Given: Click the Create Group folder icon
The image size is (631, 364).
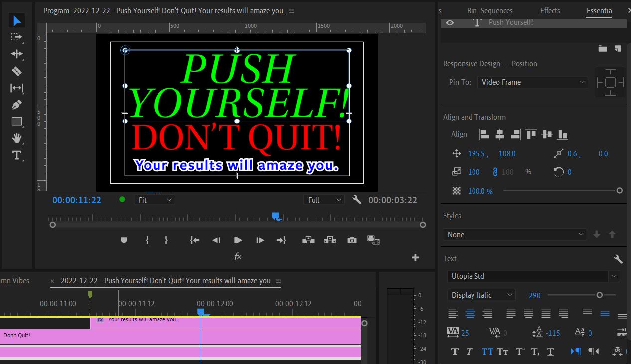Looking at the screenshot, I should 603,48.
